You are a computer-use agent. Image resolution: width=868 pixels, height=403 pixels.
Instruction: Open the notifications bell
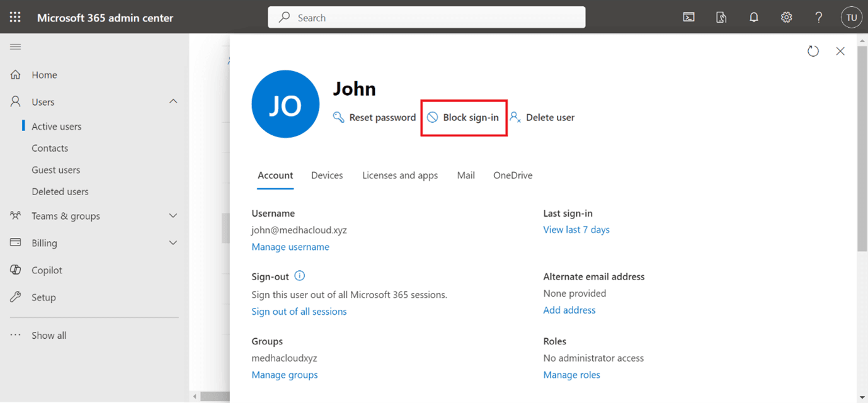click(x=753, y=17)
